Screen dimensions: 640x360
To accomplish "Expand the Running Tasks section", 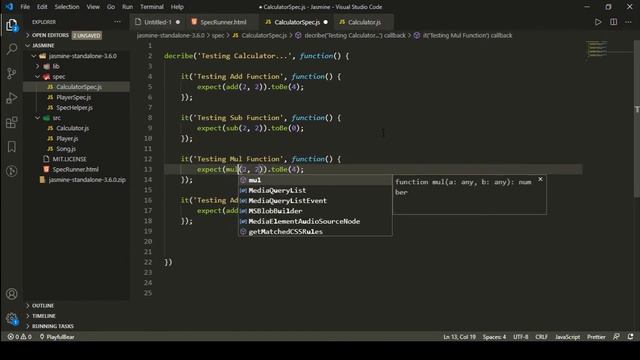I will click(49, 326).
